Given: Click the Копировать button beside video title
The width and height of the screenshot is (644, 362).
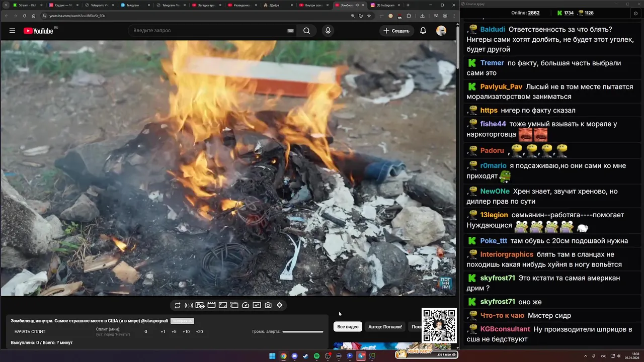Looking at the screenshot, I should [x=182, y=321].
